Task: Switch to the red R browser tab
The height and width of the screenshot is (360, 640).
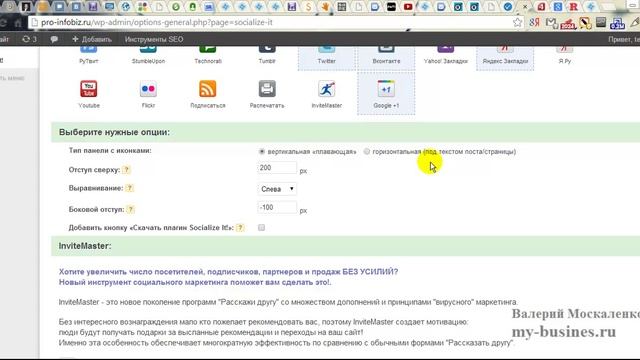Action: 573,7
